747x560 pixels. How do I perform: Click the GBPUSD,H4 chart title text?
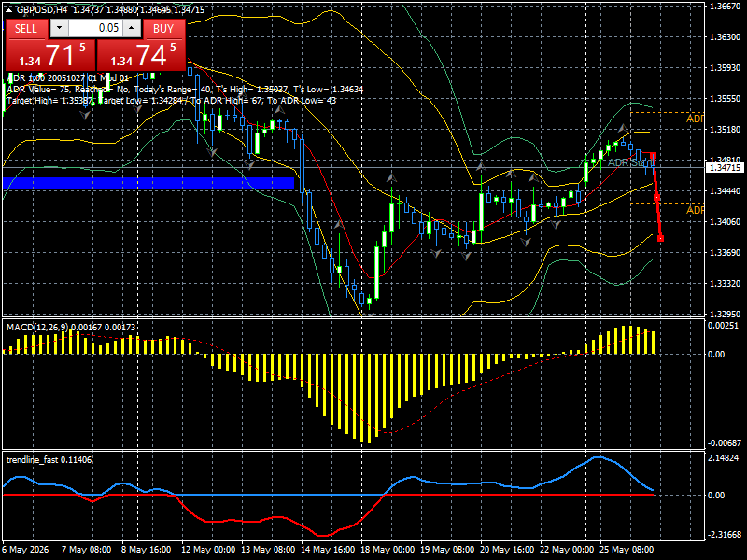(x=42, y=9)
